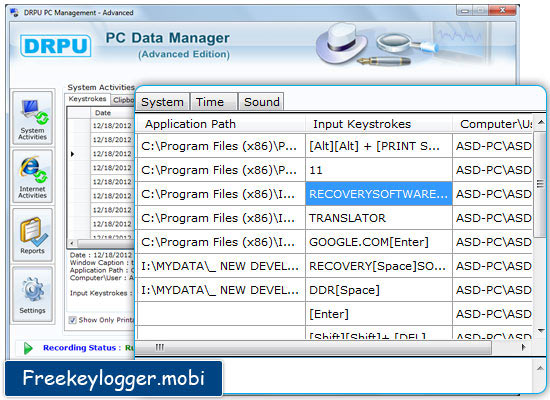The height and width of the screenshot is (400, 550).
Task: Open the Settings gear icon
Action: click(32, 294)
